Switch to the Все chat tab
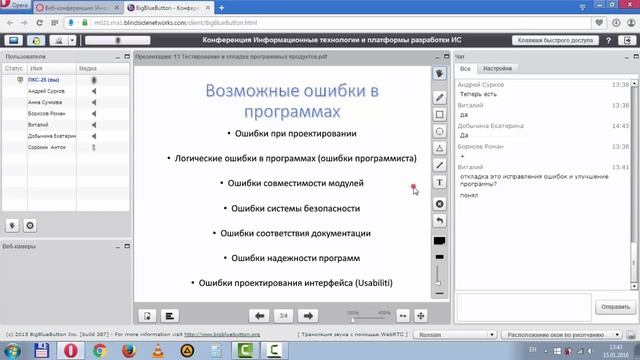640x360 pixels. coord(465,69)
